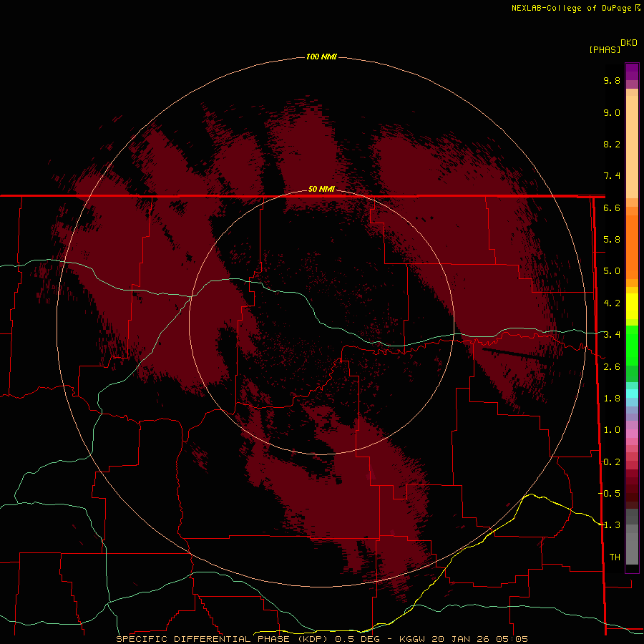Click the 3.4 value on the scale
Image resolution: width=644 pixels, height=644 pixels.
tap(612, 335)
